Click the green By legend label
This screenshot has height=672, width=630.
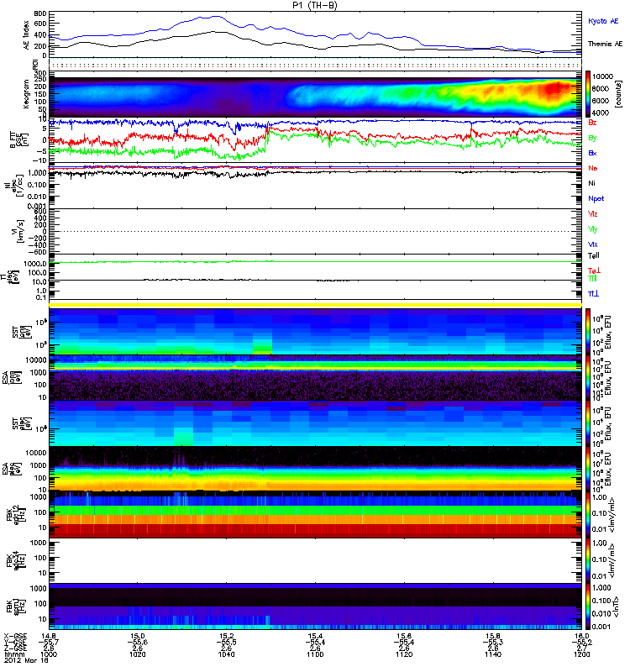coord(592,138)
